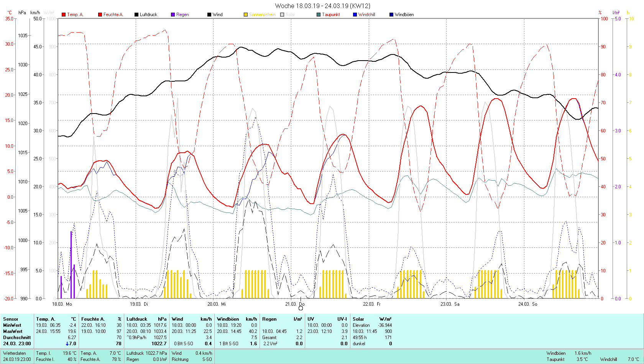Click the maximum gust value 40.2
This screenshot has height=364, width=644.
click(253, 331)
